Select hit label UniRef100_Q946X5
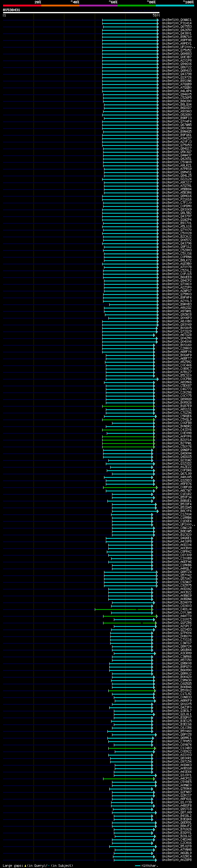 coord(177,94)
